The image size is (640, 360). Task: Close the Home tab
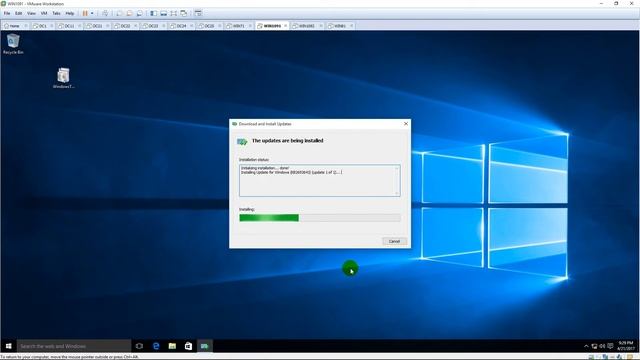pyautogui.click(x=25, y=26)
